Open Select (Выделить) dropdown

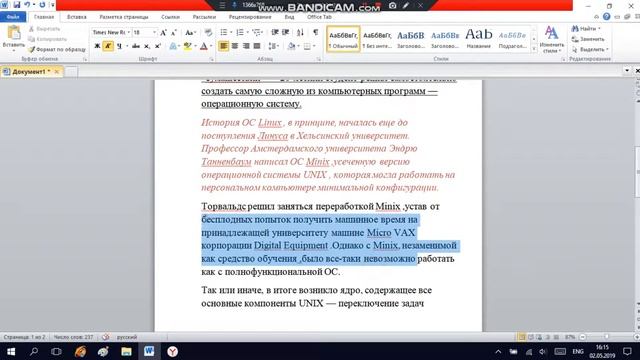[590, 49]
